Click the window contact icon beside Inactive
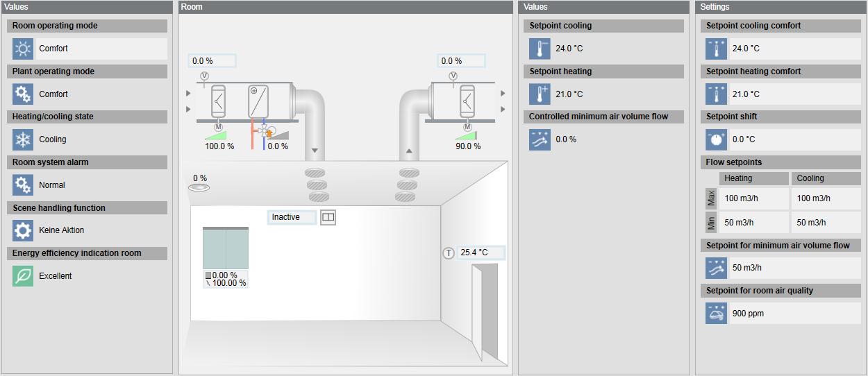The height and width of the screenshot is (376, 868). [328, 217]
